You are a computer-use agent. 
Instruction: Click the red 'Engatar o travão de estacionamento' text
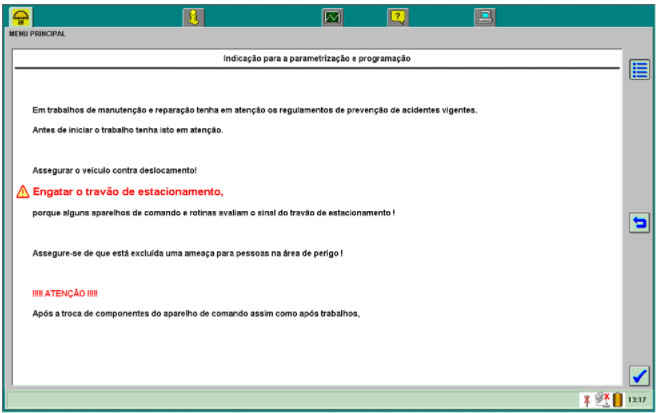(x=128, y=191)
